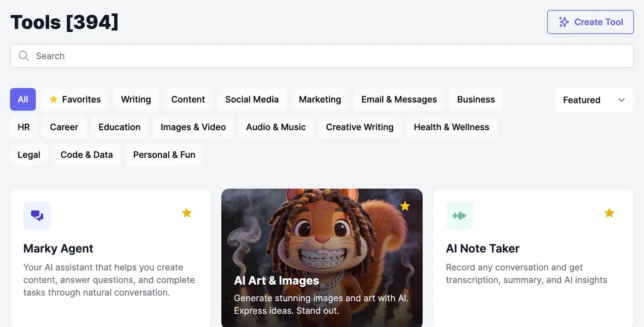This screenshot has width=644, height=327.
Task: Open the Featured sort dropdown
Action: [594, 100]
